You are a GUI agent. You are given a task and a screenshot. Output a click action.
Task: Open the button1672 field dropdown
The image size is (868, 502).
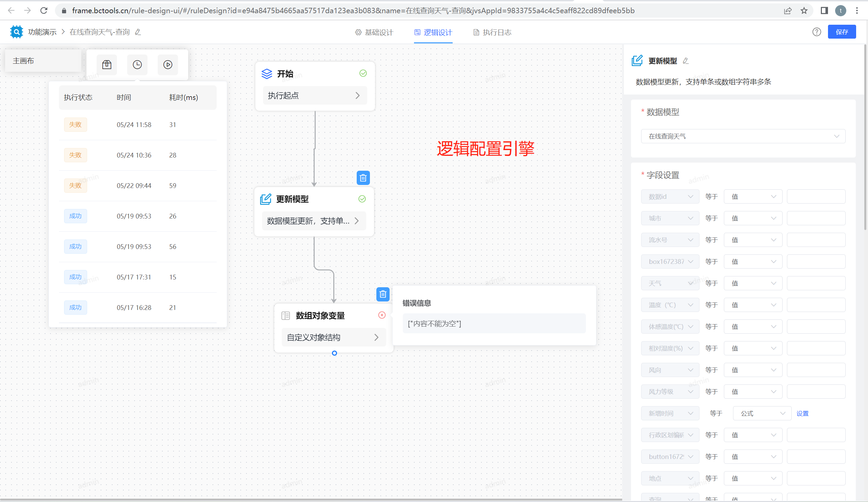pyautogui.click(x=670, y=457)
